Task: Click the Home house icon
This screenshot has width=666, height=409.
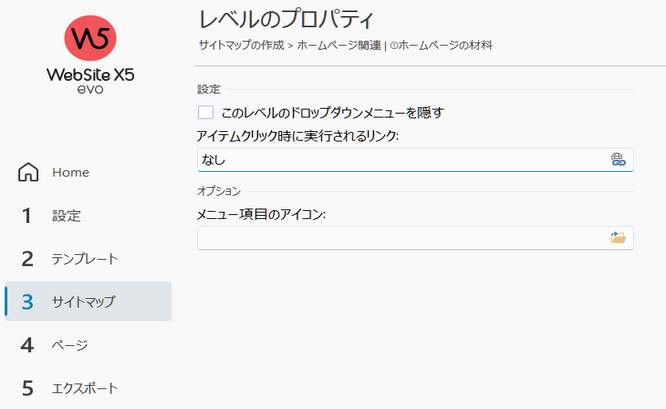Action: pyautogui.click(x=28, y=172)
